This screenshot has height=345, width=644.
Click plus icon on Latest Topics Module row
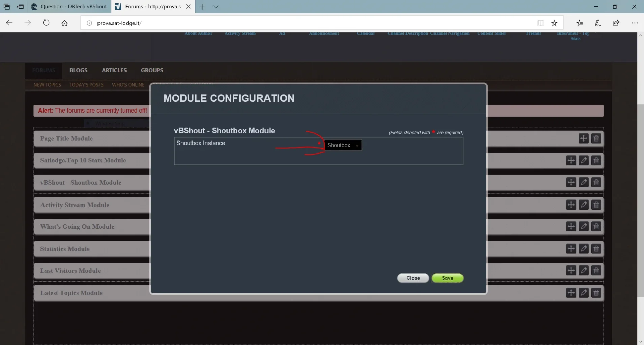(x=571, y=293)
